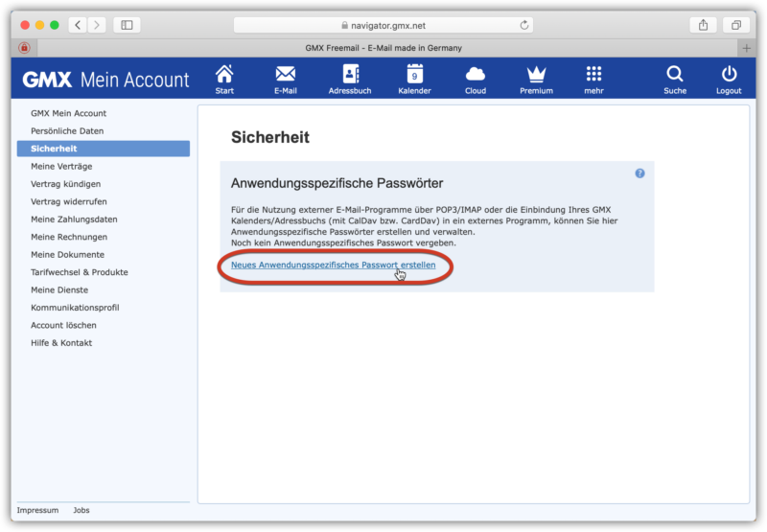Open Hilfe & Kontakt in sidebar

[x=61, y=342]
